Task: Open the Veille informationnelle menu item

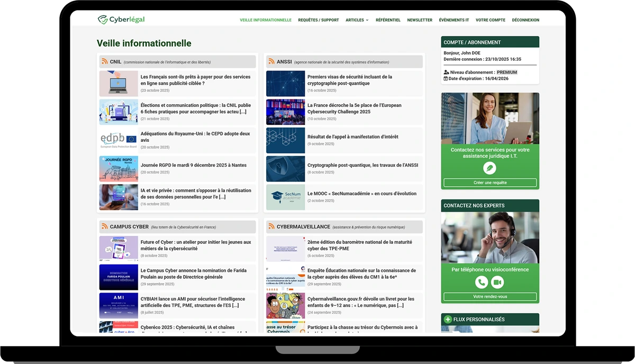Action: coord(266,20)
